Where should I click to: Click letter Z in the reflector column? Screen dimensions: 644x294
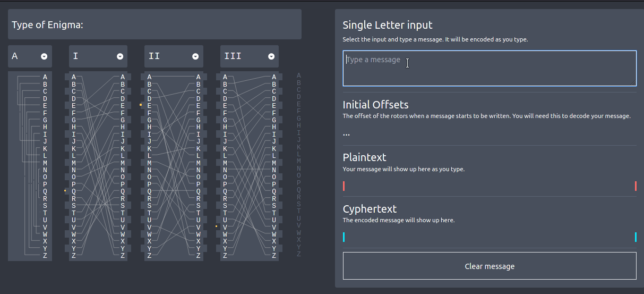(45, 256)
